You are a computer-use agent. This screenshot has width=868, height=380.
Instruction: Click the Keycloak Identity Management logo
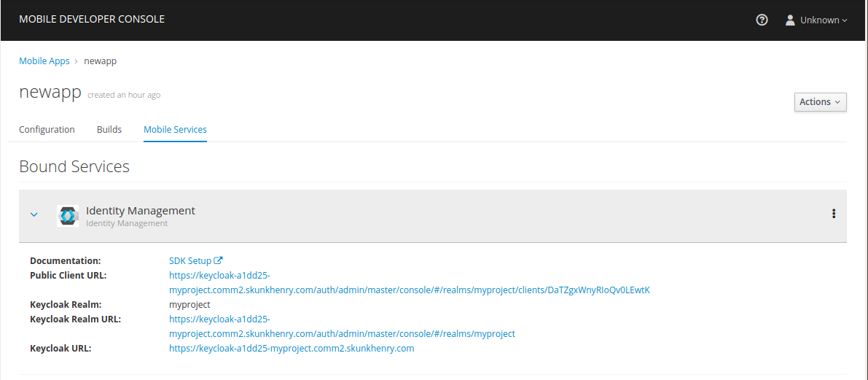point(68,215)
